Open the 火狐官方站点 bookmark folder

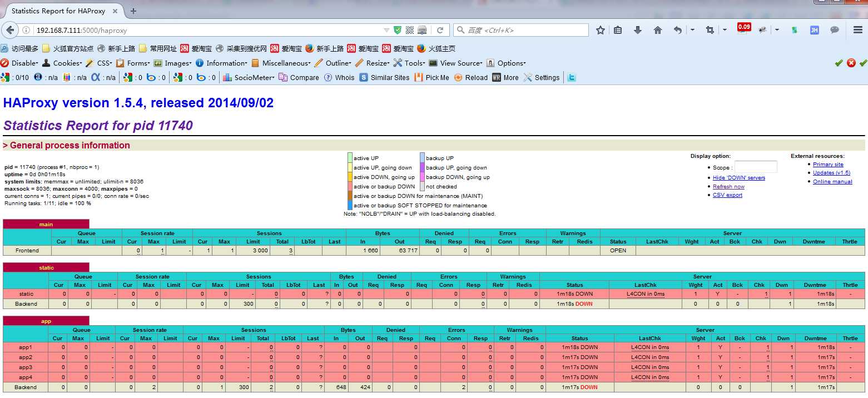(68, 48)
